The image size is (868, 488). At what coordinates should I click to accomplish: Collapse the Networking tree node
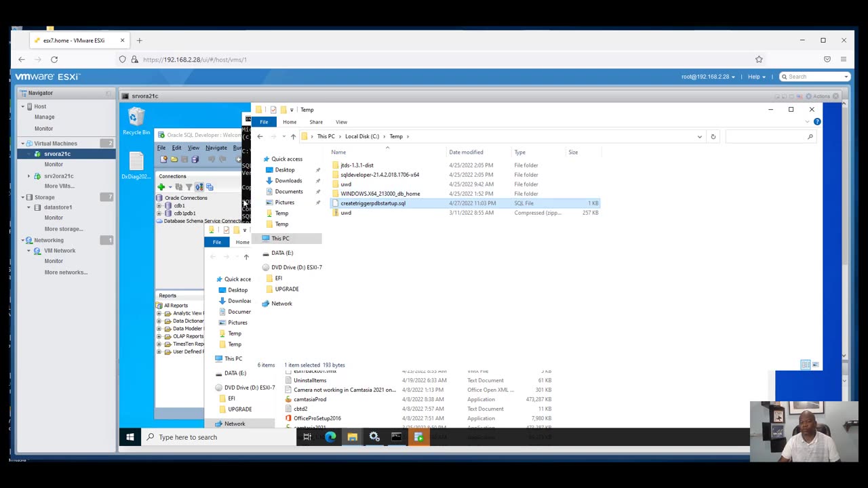[22, 240]
